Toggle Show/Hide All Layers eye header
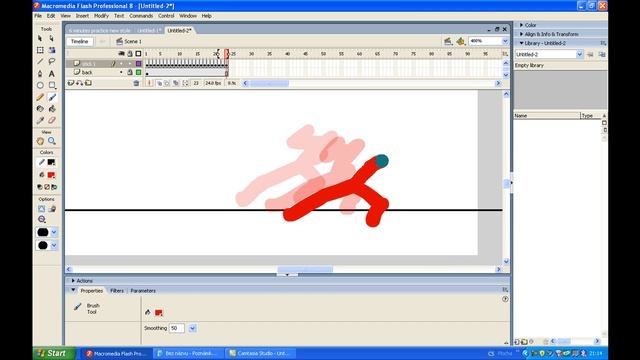This screenshot has height=360, width=640. click(x=121, y=53)
